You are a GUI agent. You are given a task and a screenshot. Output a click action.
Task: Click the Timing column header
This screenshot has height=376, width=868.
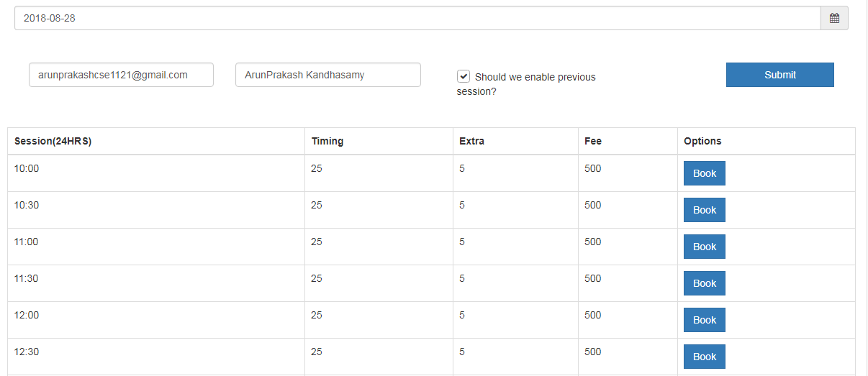pyautogui.click(x=327, y=141)
